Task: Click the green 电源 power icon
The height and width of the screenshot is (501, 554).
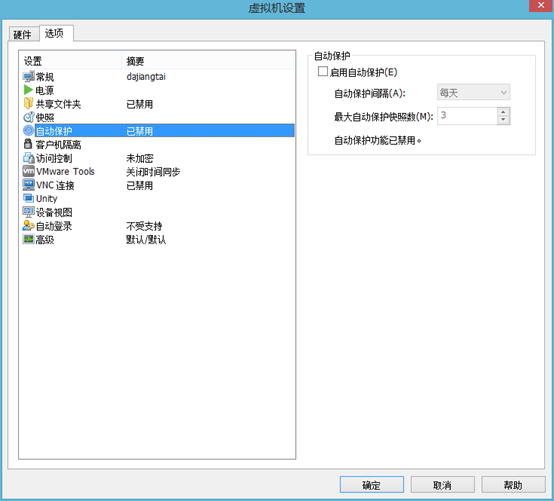Action: [28, 90]
